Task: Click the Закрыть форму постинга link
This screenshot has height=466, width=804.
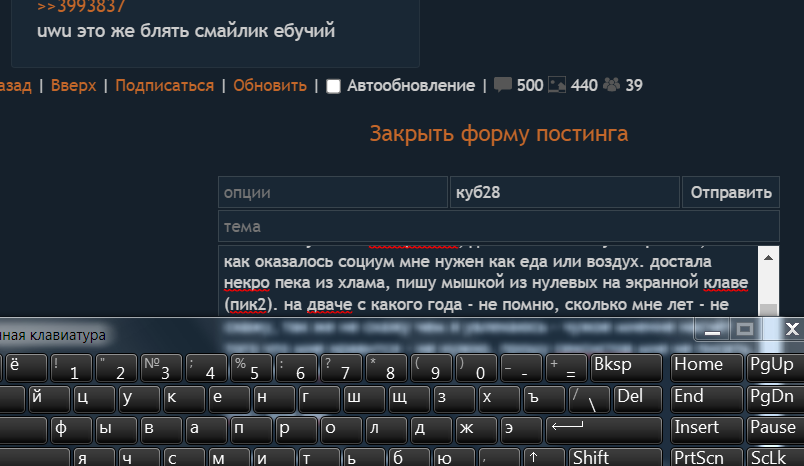Action: [499, 134]
